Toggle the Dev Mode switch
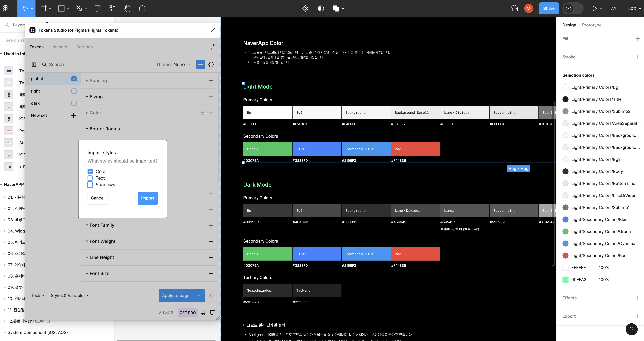Screen dimensions: 644x341 click(573, 9)
